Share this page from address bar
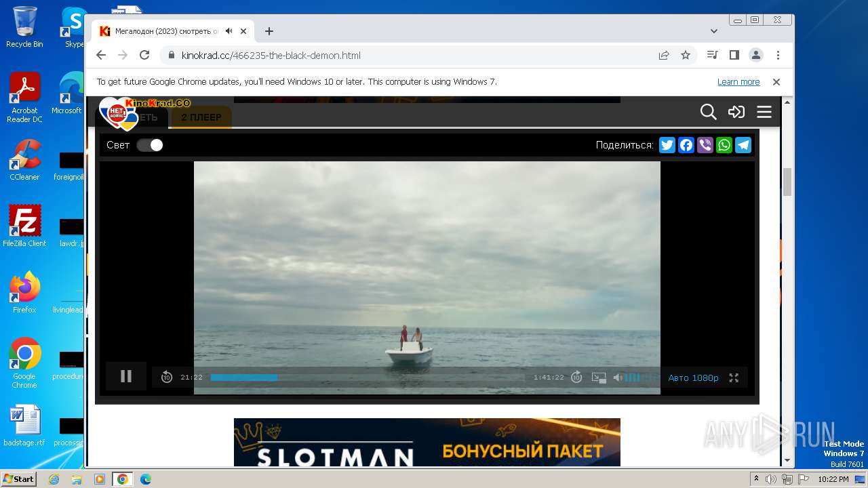 tap(664, 56)
